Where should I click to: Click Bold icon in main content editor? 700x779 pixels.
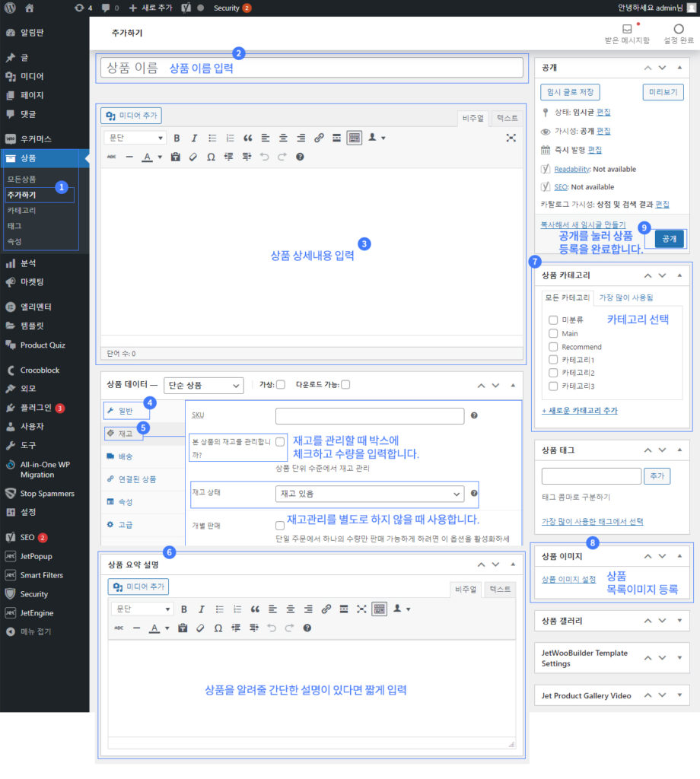pyautogui.click(x=177, y=138)
